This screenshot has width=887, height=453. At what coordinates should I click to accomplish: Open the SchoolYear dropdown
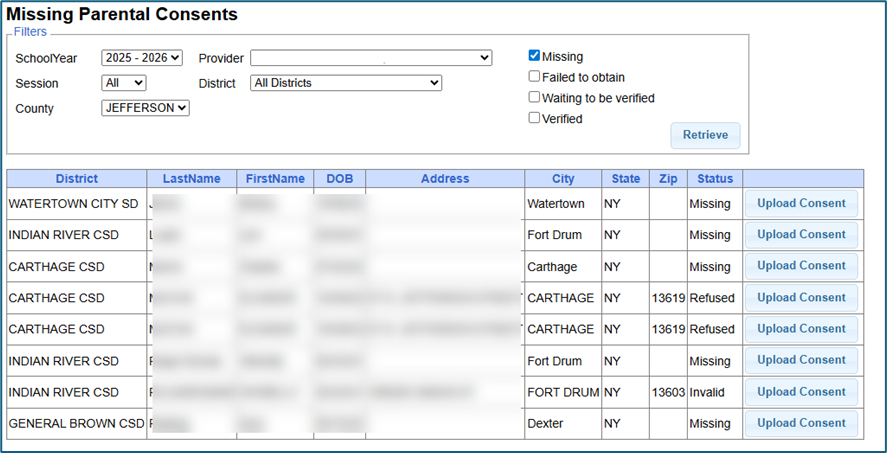point(142,58)
